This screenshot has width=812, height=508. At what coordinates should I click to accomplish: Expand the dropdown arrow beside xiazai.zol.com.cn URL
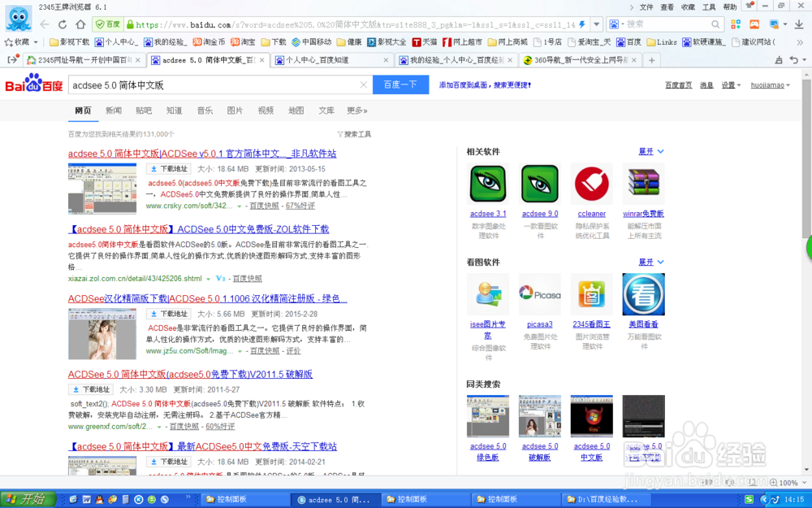208,279
